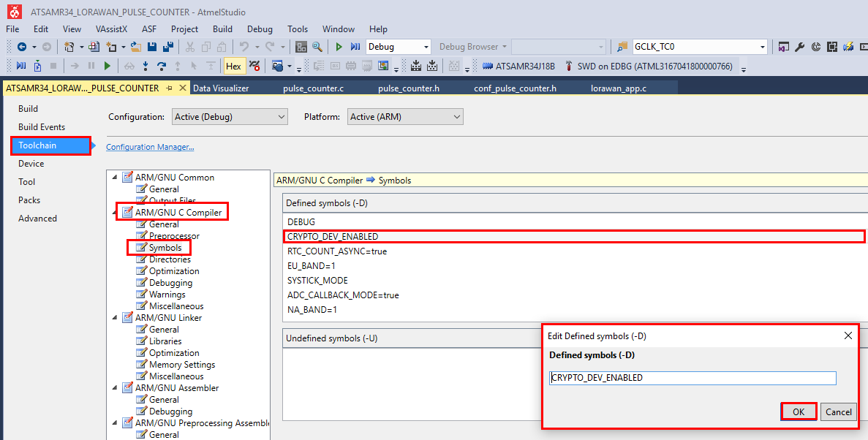Click the Navigate Backward arrow icon

[22, 47]
